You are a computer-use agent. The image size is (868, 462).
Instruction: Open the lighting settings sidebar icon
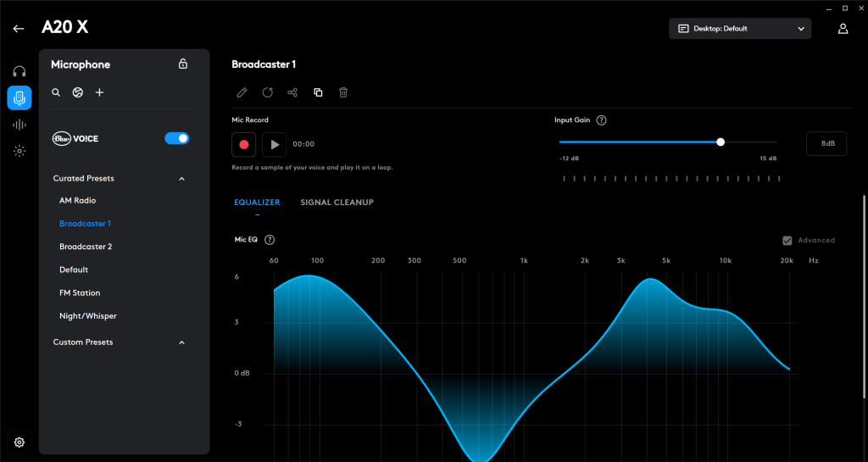pyautogui.click(x=19, y=152)
